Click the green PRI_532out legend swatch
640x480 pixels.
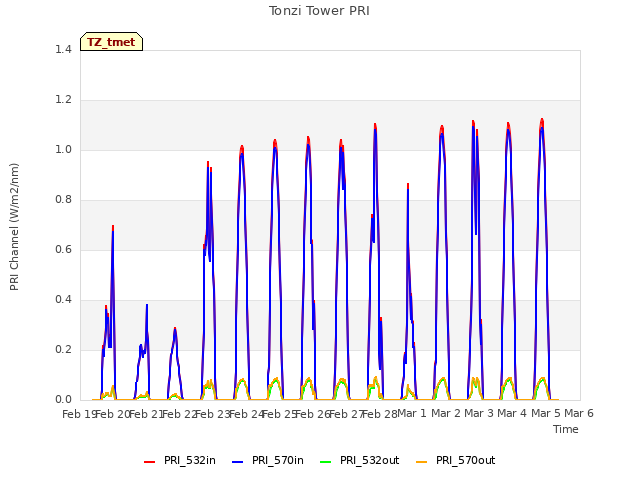pos(326,461)
